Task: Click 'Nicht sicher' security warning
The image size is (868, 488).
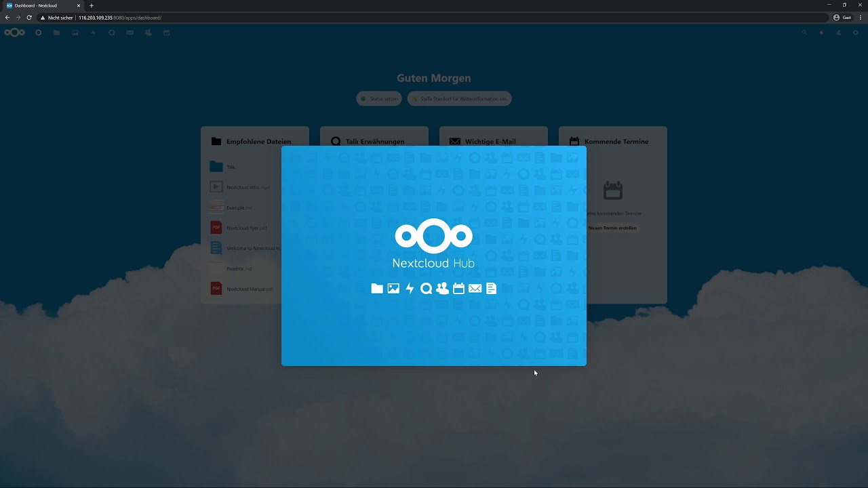Action: point(56,18)
